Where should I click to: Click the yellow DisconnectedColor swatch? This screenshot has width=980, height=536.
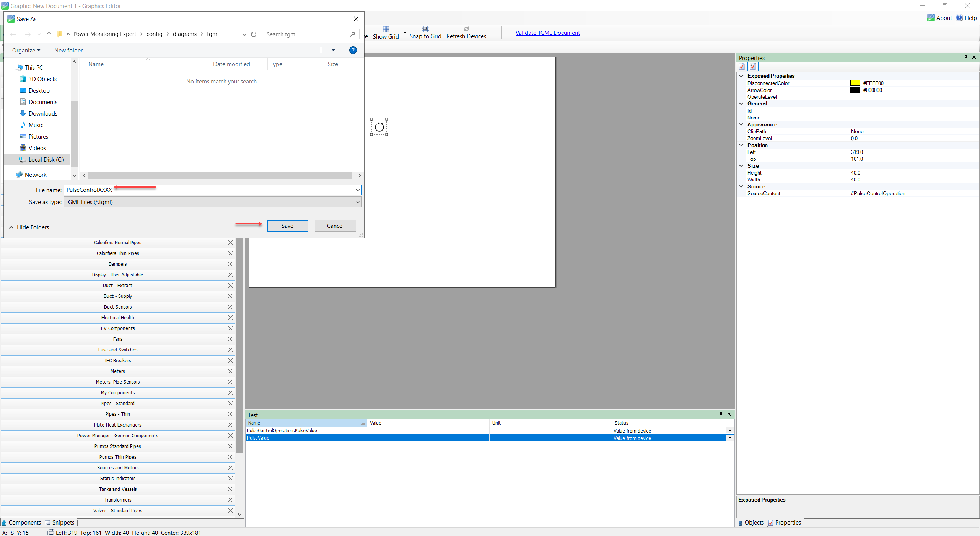click(855, 83)
